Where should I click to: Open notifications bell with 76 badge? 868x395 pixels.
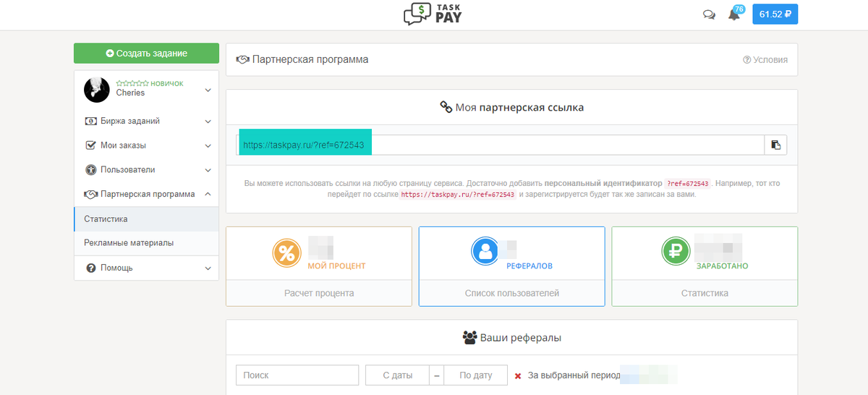tap(735, 13)
